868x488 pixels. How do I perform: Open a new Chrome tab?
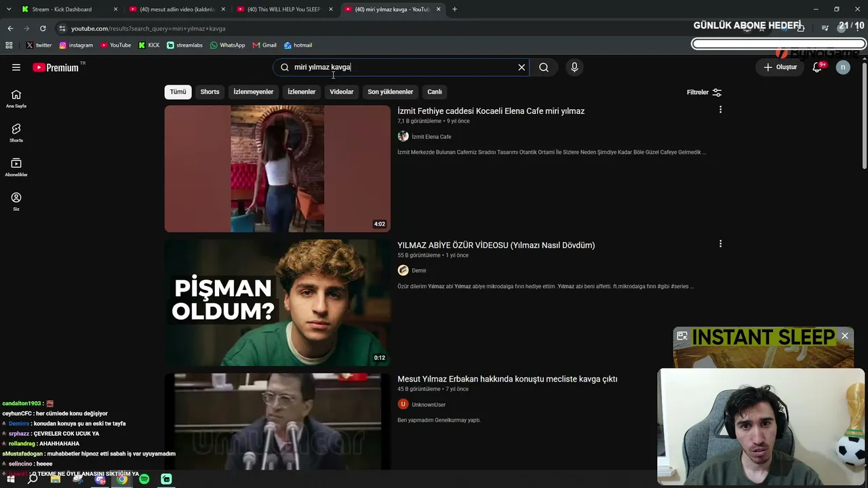[454, 9]
